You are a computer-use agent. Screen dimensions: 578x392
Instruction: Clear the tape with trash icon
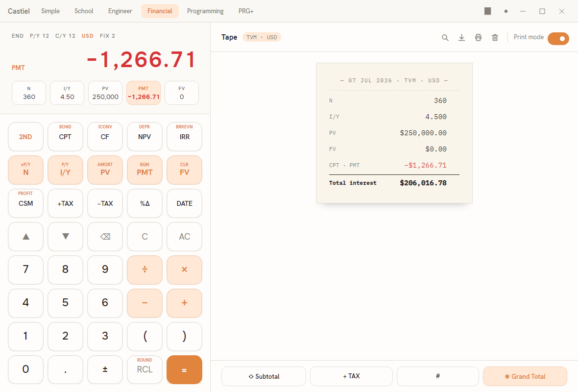[495, 38]
